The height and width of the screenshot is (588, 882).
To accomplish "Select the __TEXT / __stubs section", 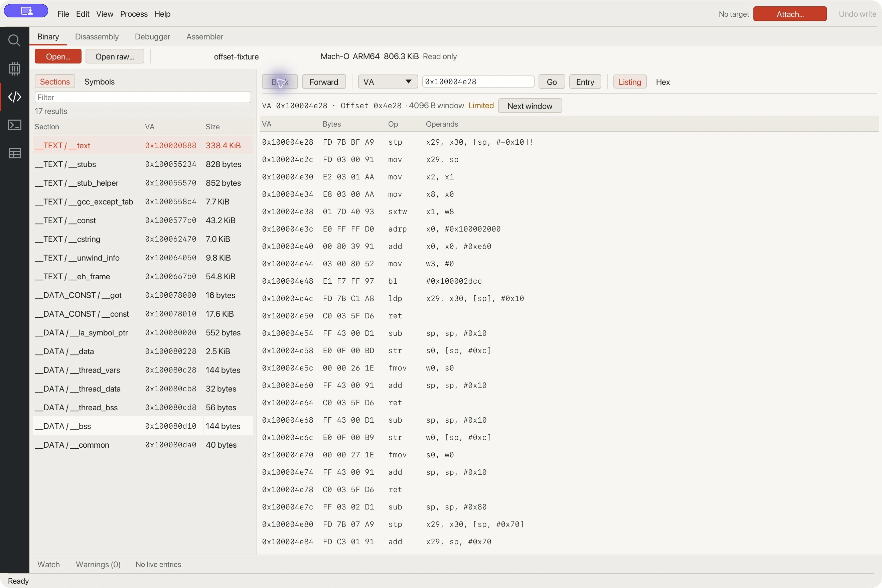I will pos(143,164).
